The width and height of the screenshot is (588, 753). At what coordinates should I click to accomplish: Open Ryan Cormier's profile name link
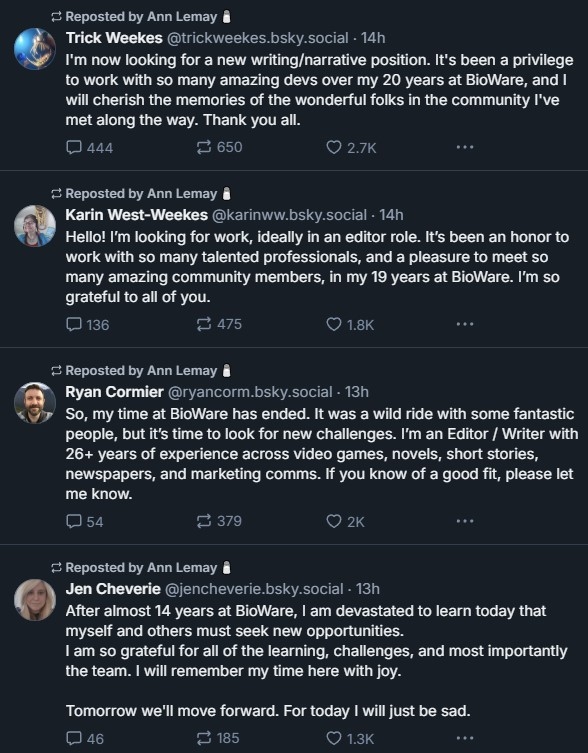coord(114,392)
